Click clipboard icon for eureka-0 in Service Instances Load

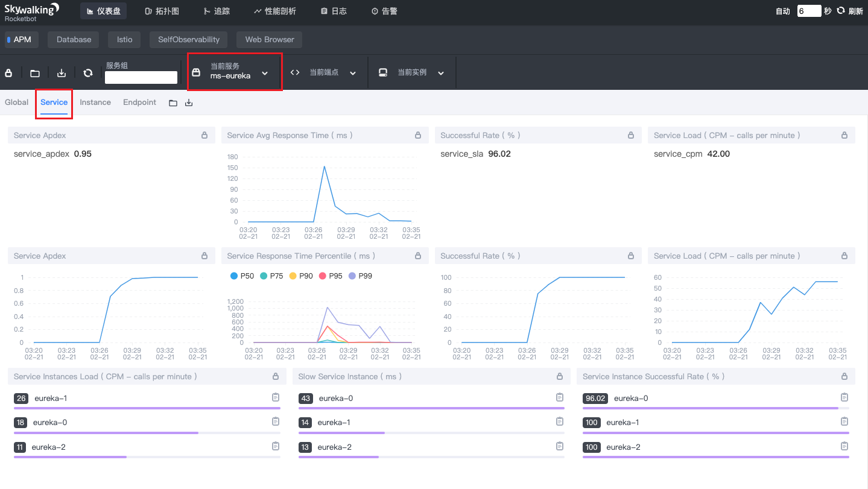[276, 421]
